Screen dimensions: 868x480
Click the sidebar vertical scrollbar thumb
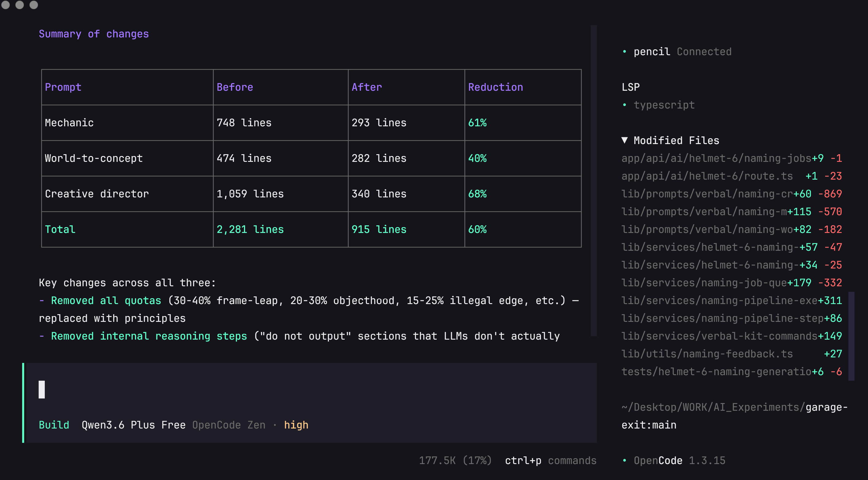[851, 336]
